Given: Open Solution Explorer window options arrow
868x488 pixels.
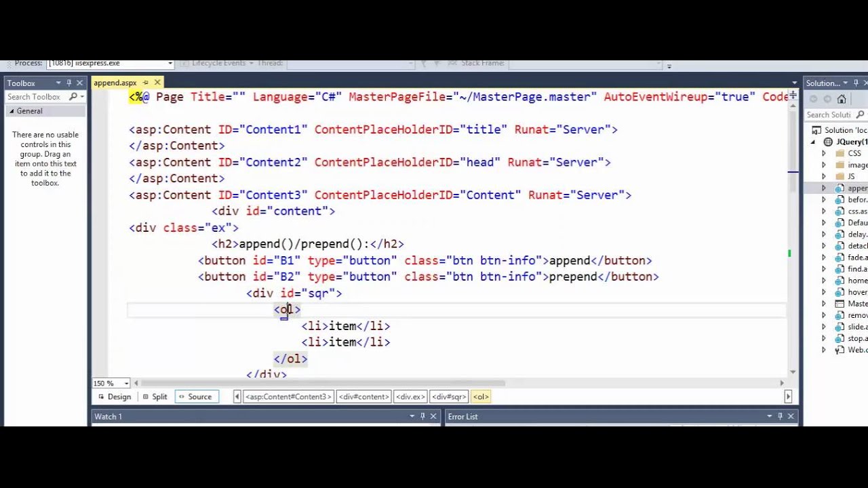Looking at the screenshot, I should (x=846, y=83).
